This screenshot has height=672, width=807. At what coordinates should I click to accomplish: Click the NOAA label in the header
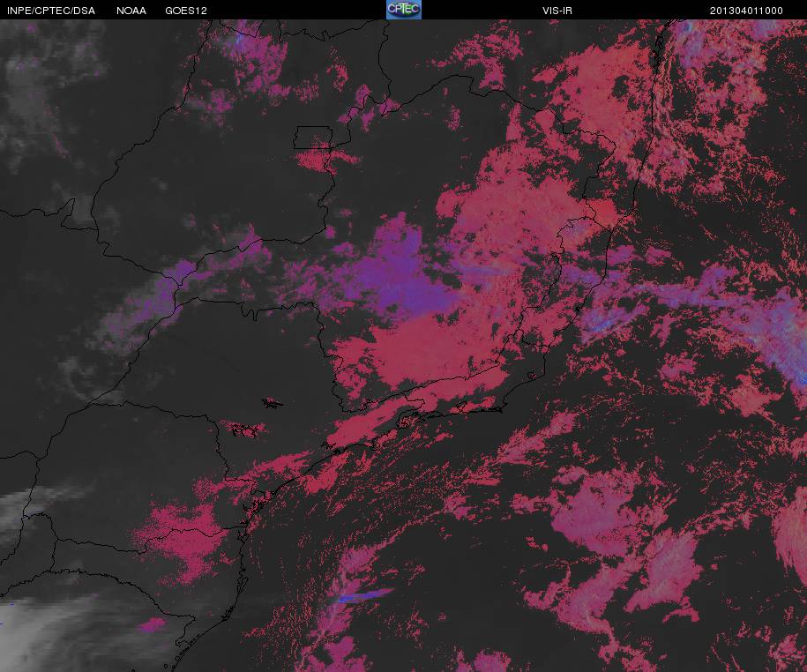131,11
